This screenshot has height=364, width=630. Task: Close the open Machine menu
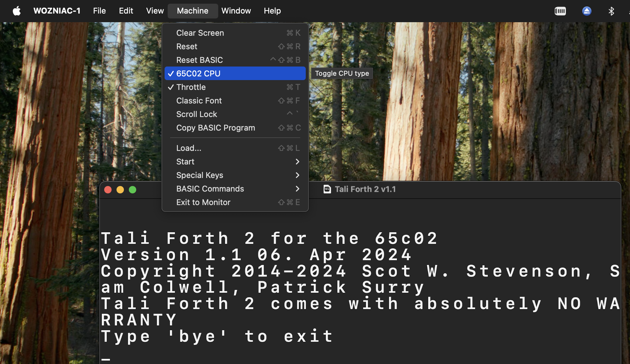pyautogui.click(x=193, y=11)
